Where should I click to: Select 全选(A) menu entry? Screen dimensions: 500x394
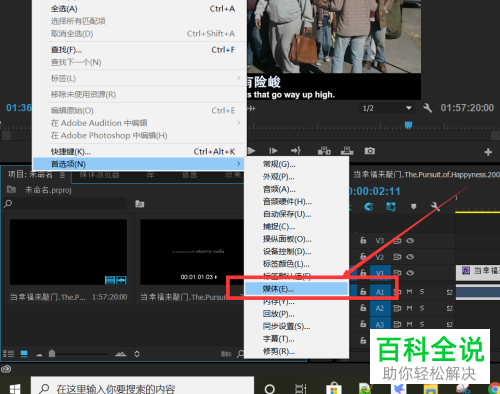(139, 9)
